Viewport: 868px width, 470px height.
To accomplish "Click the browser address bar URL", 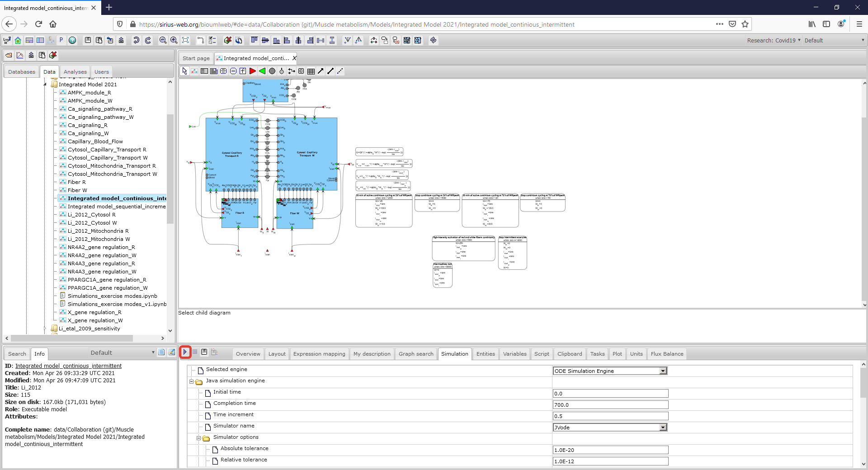I will click(x=356, y=24).
